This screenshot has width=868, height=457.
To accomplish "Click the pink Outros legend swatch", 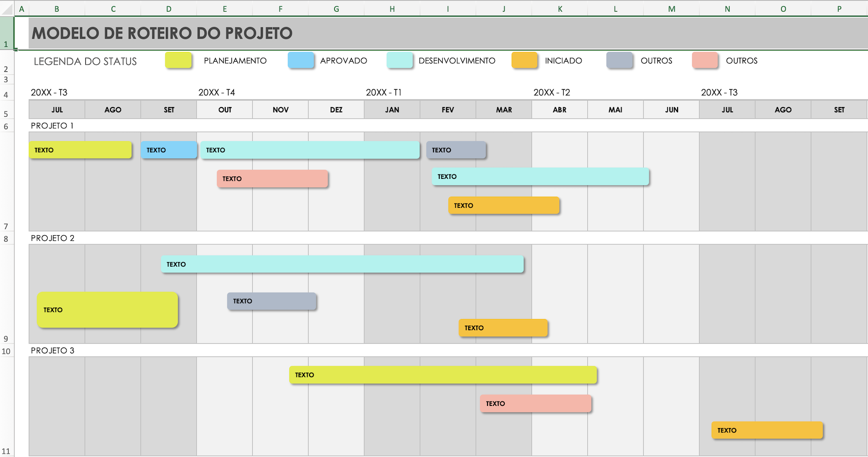I will point(705,60).
